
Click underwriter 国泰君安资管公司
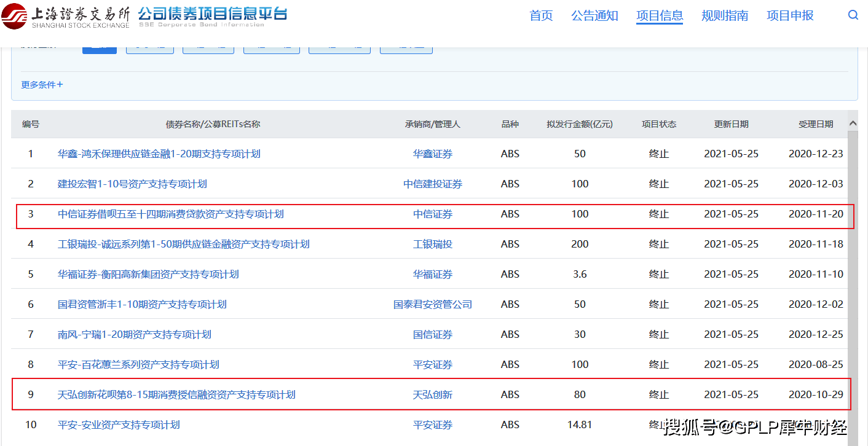click(433, 304)
